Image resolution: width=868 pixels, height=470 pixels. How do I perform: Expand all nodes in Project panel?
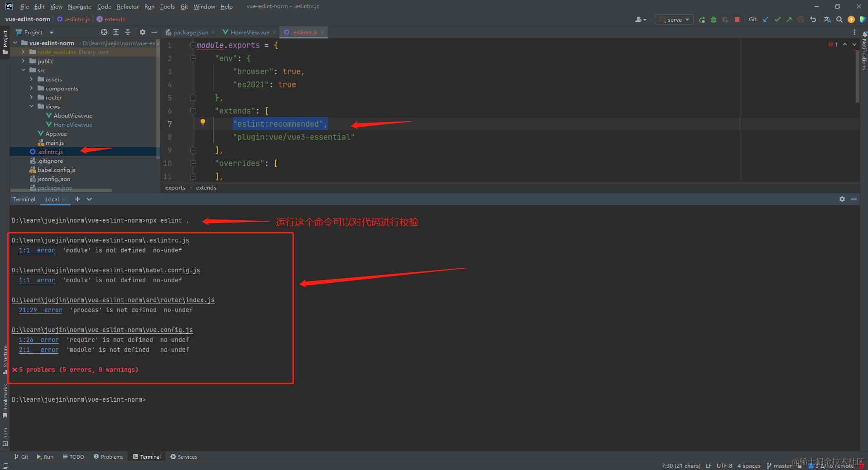coord(116,32)
